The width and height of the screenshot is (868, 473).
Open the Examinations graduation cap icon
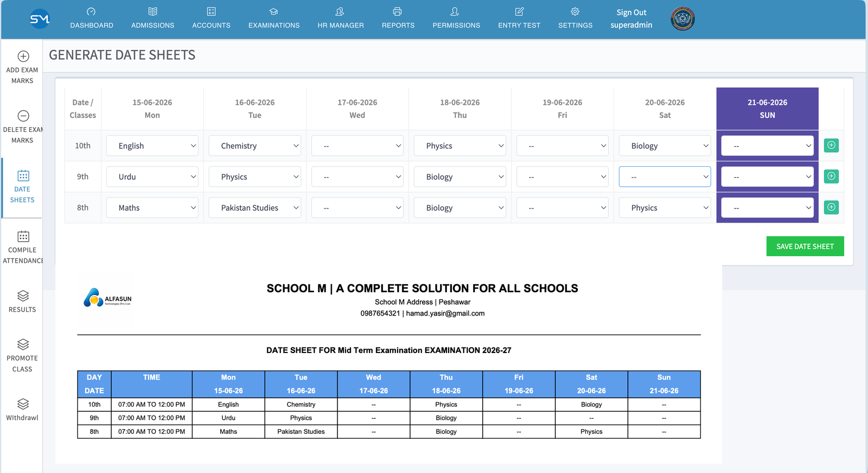273,11
